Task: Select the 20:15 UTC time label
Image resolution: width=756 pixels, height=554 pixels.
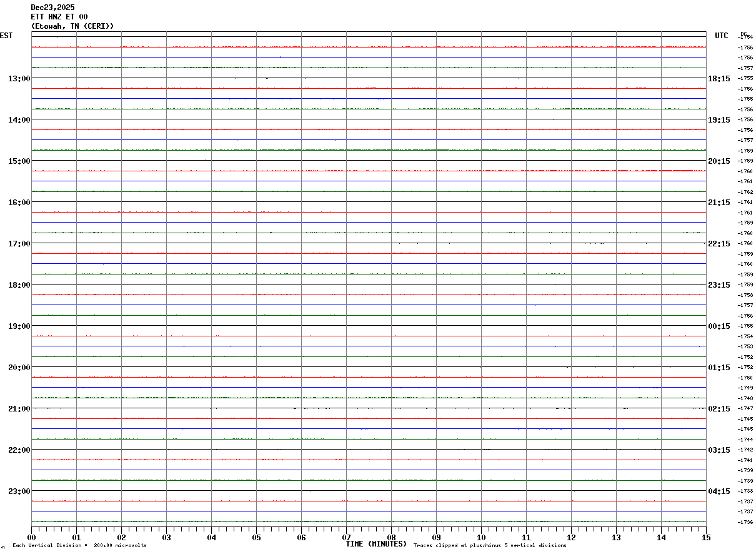Action: click(719, 161)
